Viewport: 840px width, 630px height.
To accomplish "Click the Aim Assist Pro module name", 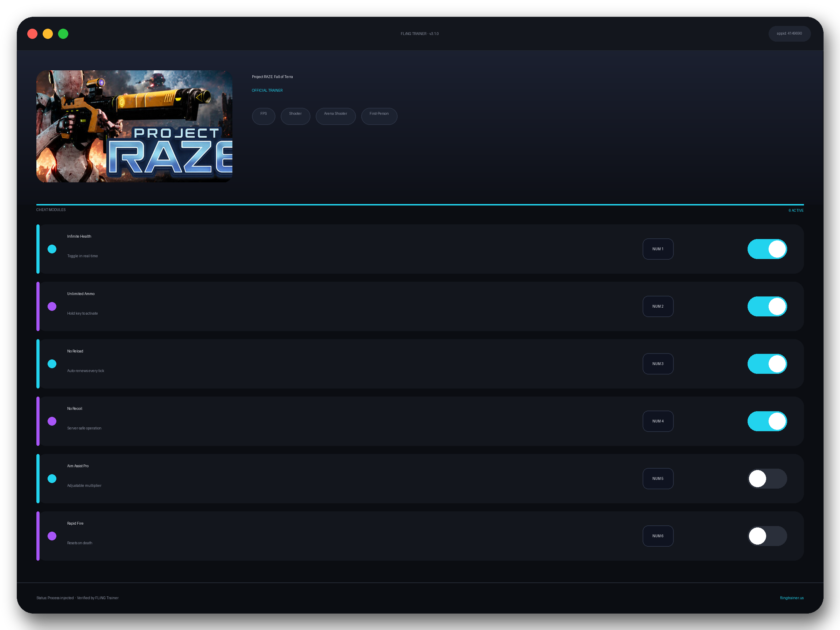I will tap(78, 465).
